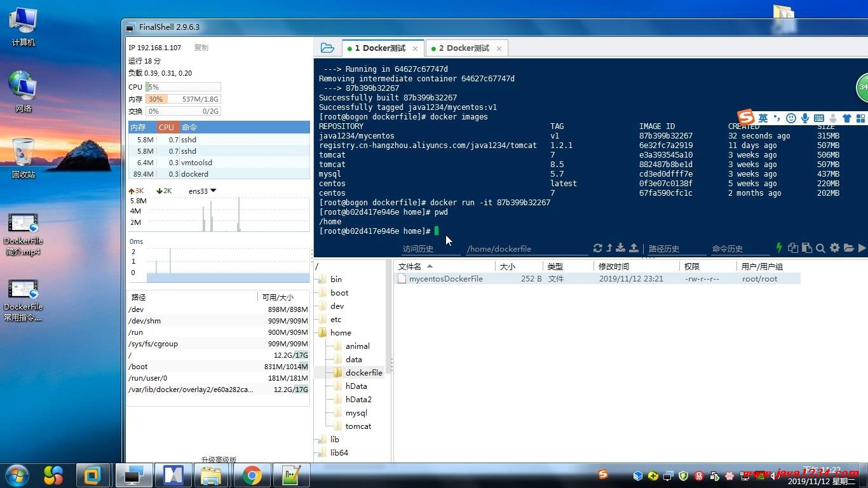The image size is (868, 488).
Task: Sort file list by 权限 column
Action: [x=707, y=266]
